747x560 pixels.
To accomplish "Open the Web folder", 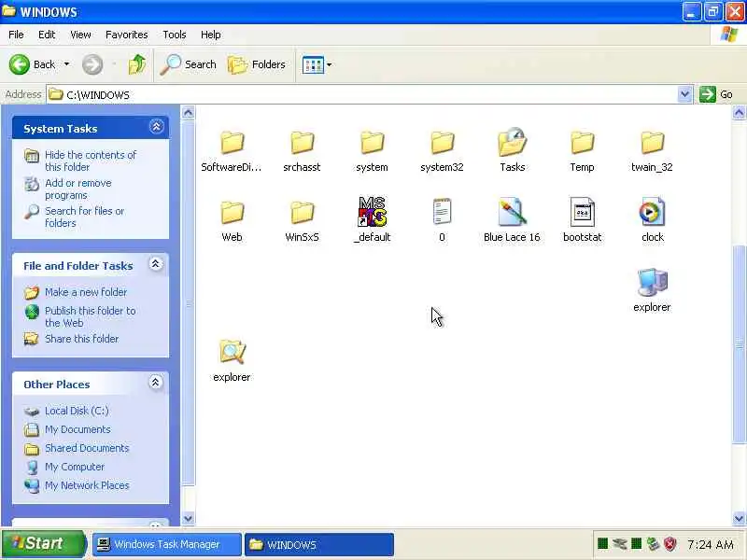I will (232, 221).
